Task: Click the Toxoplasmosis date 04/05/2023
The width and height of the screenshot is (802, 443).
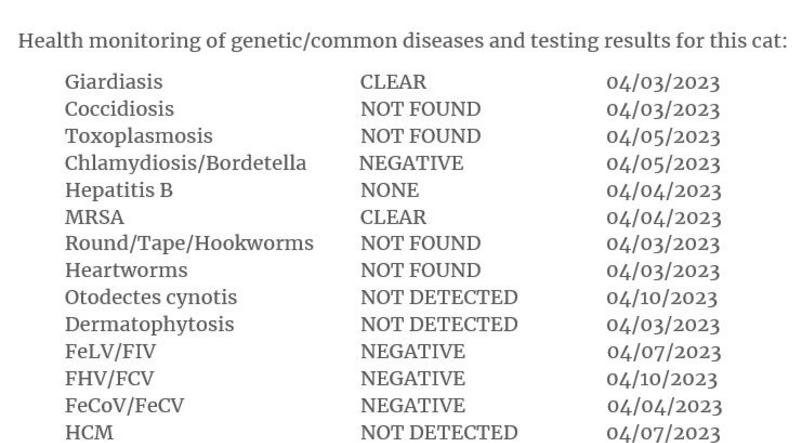Action: tap(663, 137)
